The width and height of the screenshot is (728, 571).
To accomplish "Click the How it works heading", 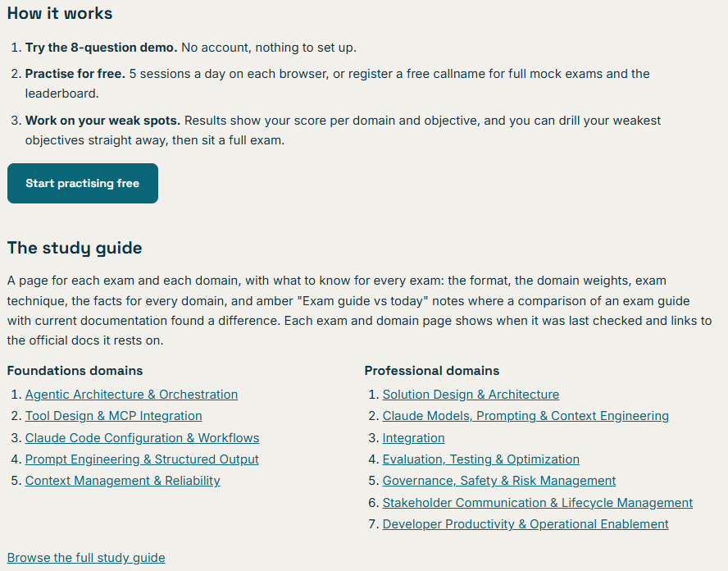I will 60,13.
